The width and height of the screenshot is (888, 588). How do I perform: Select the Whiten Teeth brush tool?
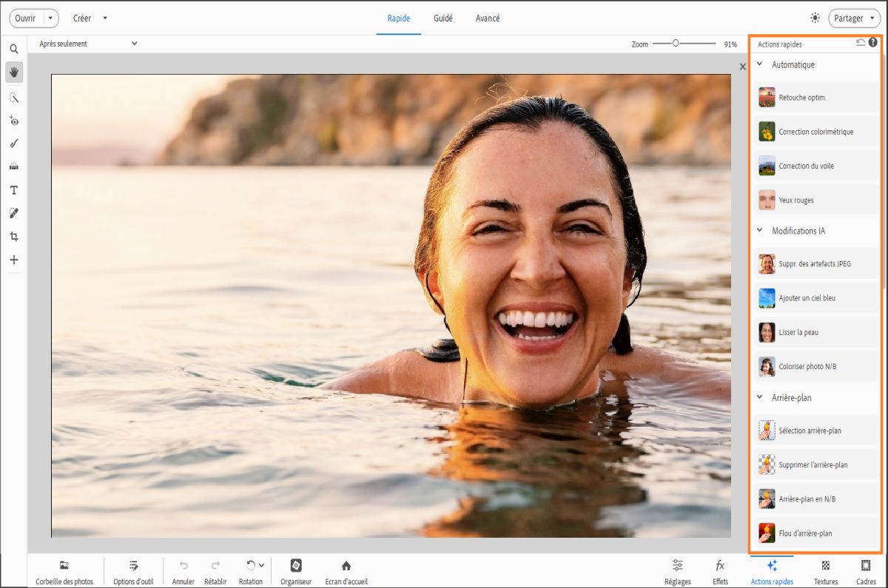[13, 143]
